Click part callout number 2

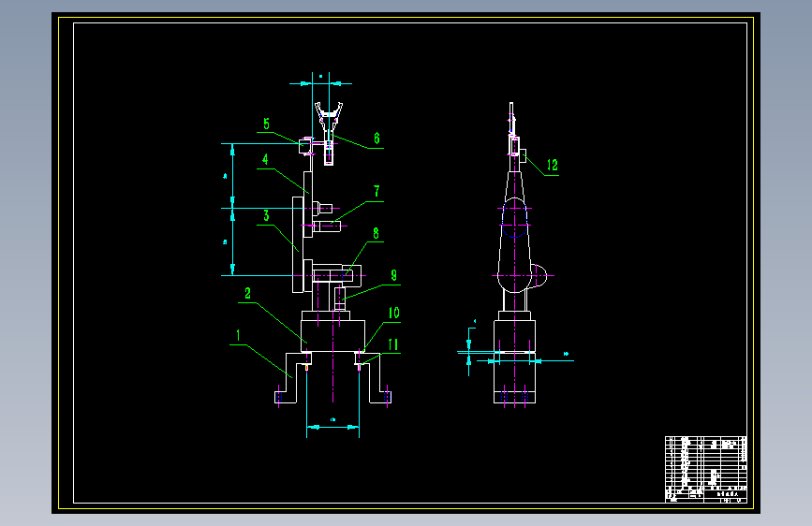pyautogui.click(x=247, y=294)
